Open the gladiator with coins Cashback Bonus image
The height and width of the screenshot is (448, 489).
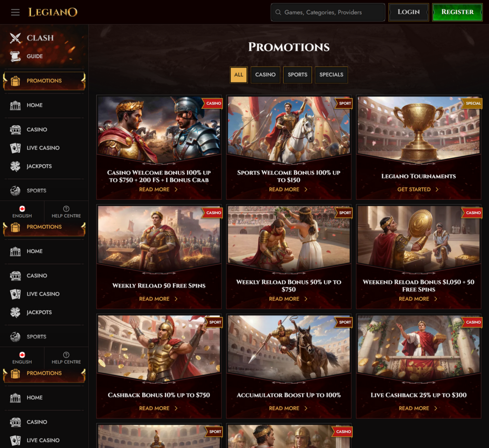tap(159, 348)
